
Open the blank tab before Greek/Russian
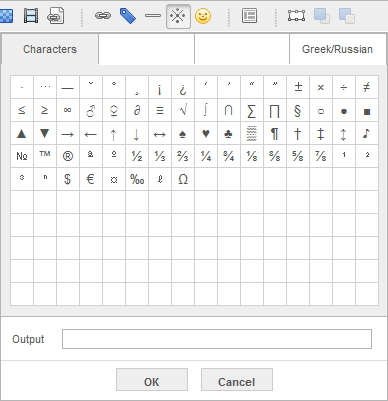coord(242,49)
